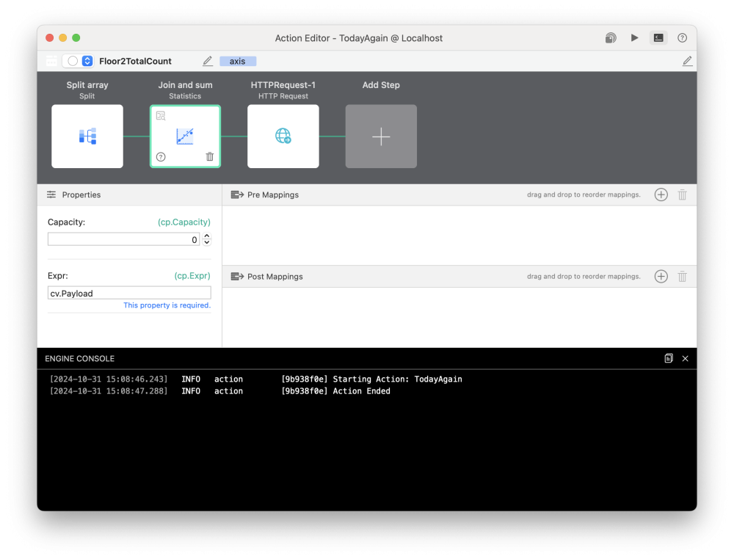Select the Join and sum statistics step

(185, 137)
